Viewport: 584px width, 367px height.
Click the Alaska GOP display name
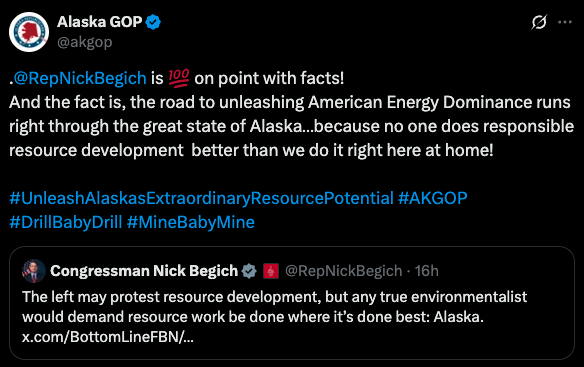pyautogui.click(x=99, y=22)
